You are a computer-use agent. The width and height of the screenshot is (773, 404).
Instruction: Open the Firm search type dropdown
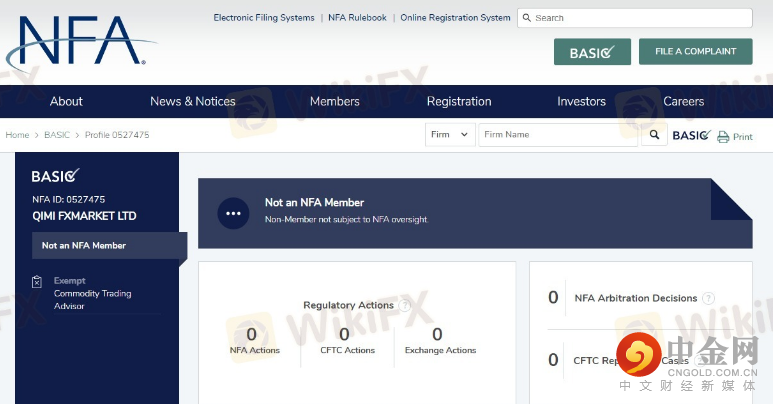pos(450,135)
